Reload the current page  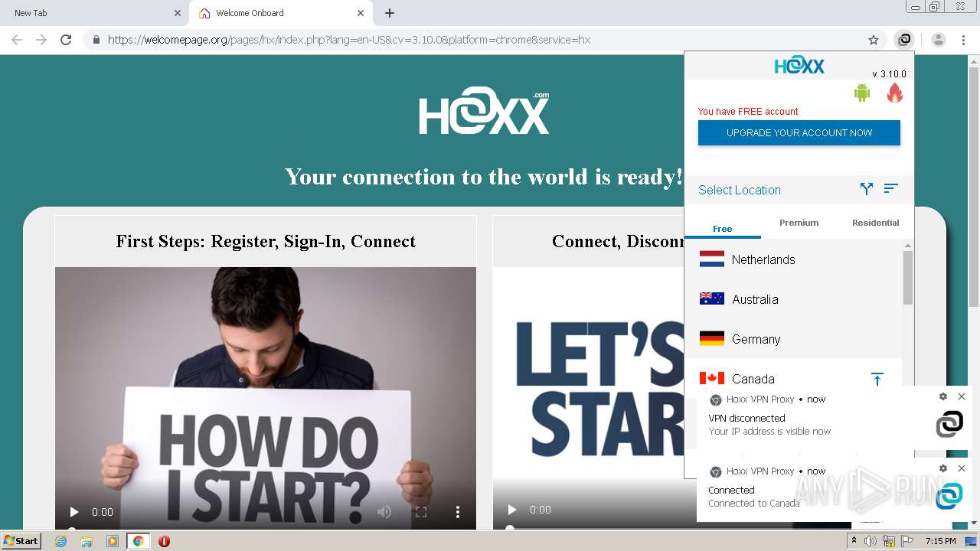click(66, 40)
